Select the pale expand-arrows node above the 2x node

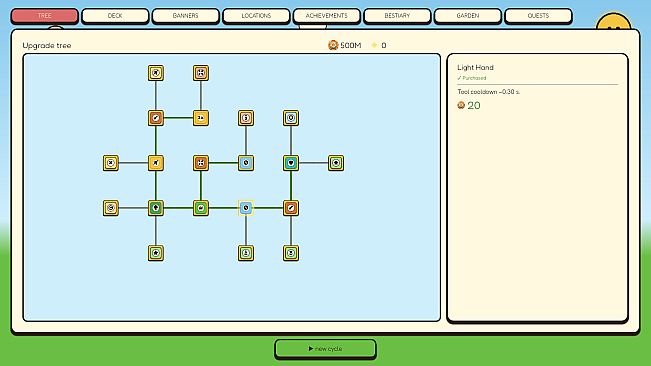point(201,73)
